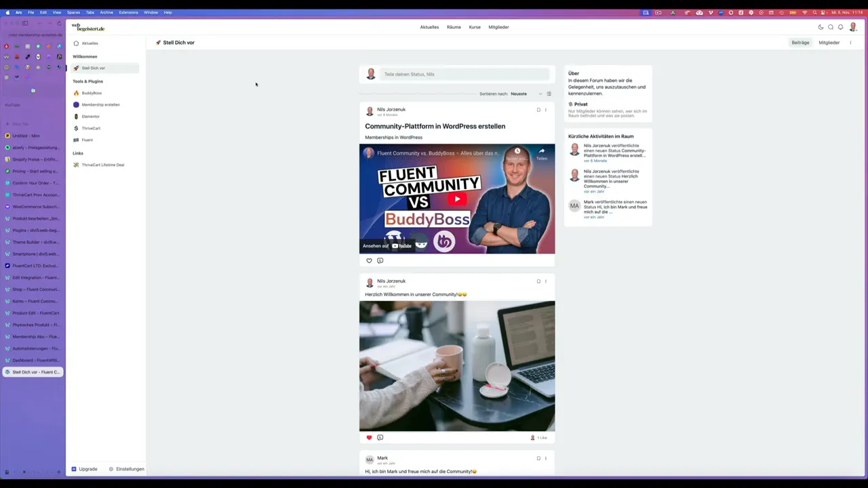Open Räume in the top navigation

(454, 27)
